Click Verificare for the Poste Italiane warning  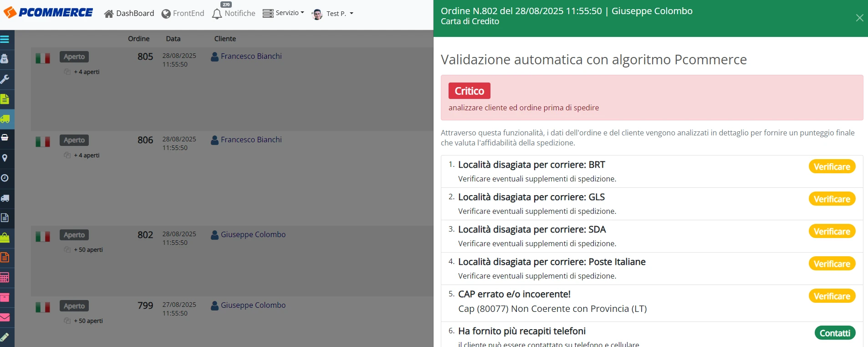click(x=832, y=264)
